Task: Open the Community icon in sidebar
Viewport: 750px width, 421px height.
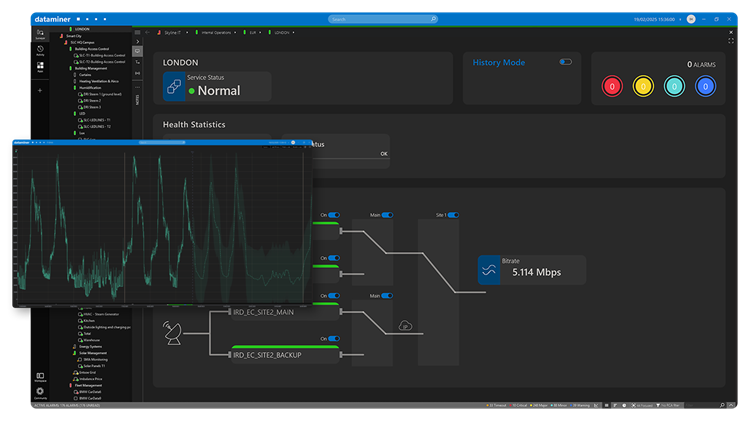Action: tap(40, 392)
